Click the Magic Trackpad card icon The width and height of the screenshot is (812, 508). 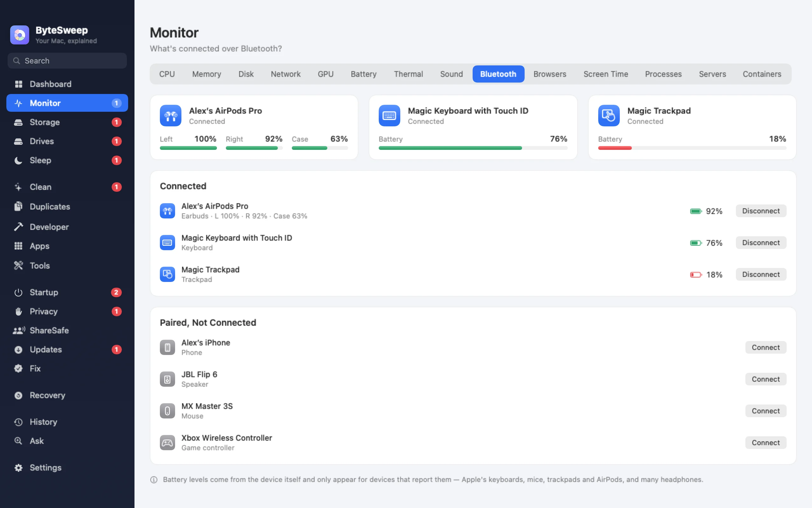pyautogui.click(x=609, y=116)
